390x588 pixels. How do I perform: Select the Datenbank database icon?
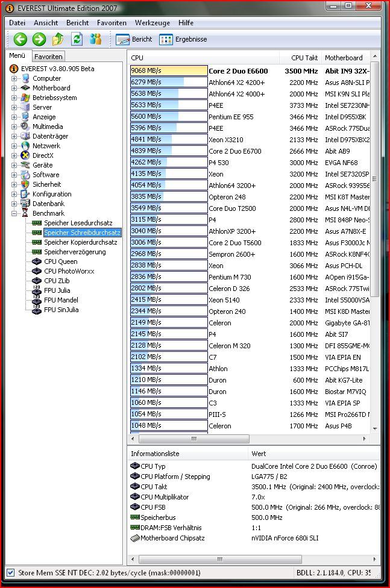coord(25,204)
